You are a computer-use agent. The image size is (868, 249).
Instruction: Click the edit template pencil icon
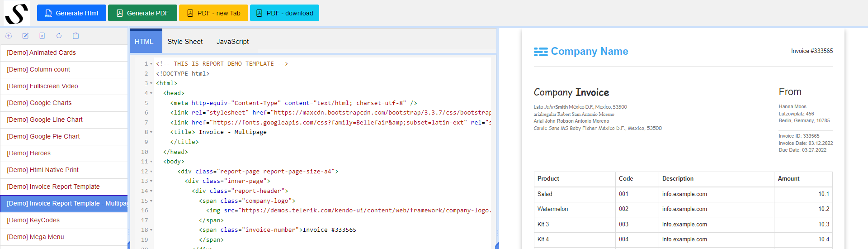[x=25, y=36]
